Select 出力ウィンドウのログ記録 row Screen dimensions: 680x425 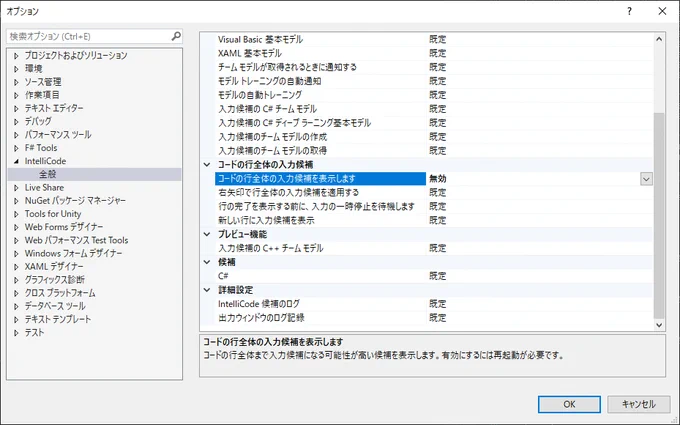point(434,317)
